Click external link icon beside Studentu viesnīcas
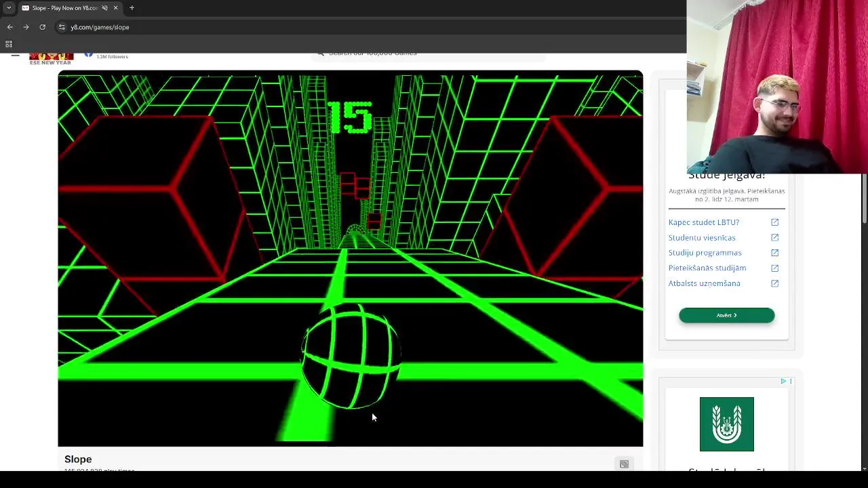Screen dimensions: 868x488 774,237
